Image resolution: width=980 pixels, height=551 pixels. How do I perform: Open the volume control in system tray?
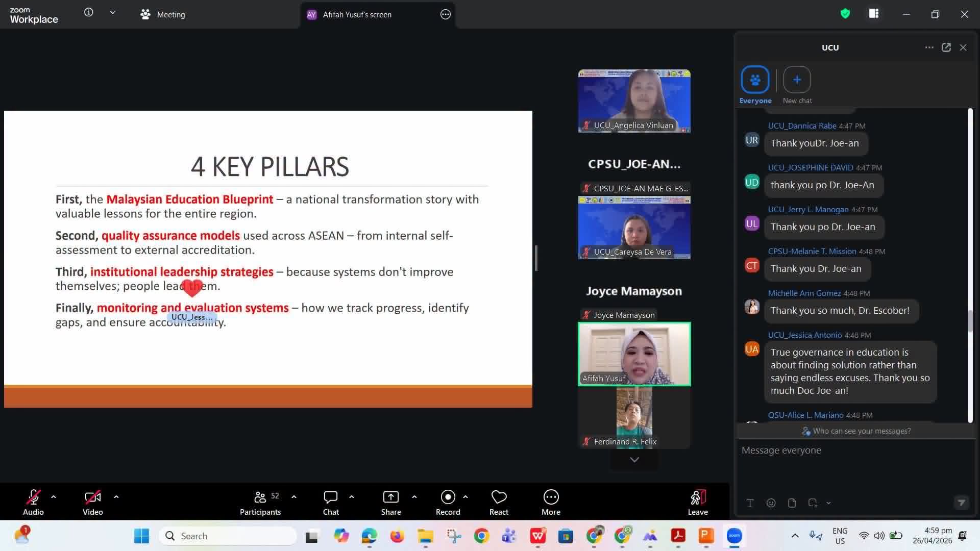click(x=879, y=536)
